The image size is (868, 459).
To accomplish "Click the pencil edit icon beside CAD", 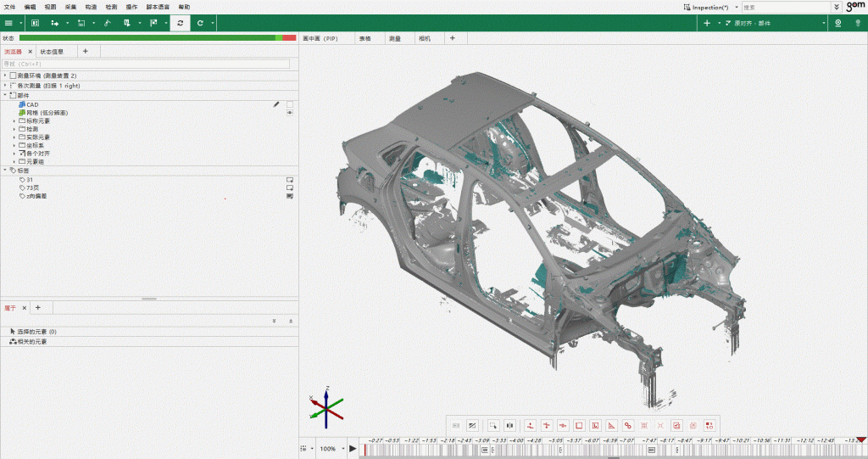I will tap(276, 104).
